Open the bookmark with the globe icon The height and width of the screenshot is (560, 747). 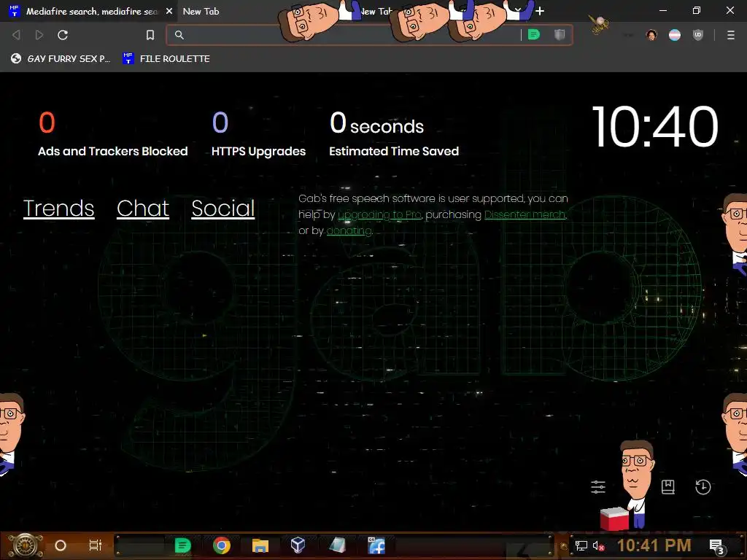(61, 58)
